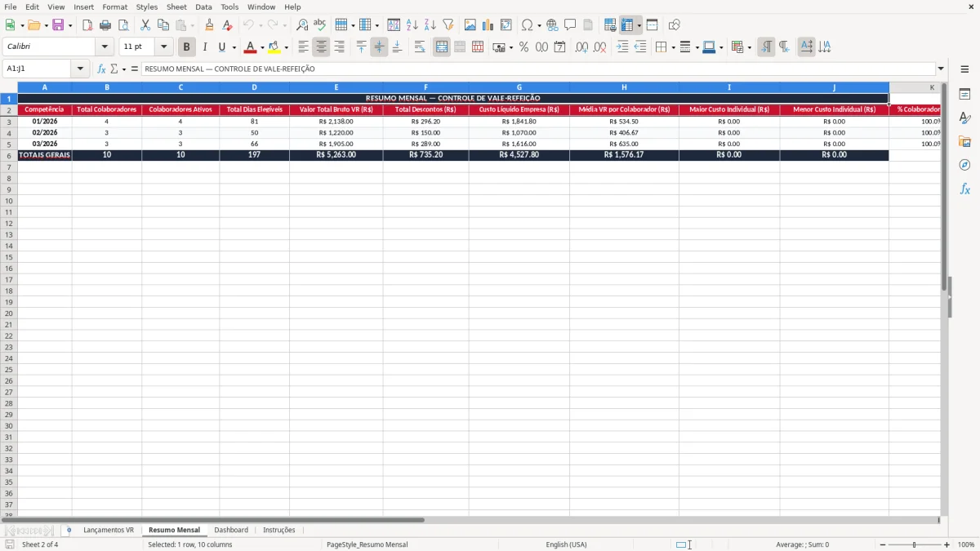Viewport: 980px width, 551px height.
Task: Open the Styles menu
Action: coord(147,7)
